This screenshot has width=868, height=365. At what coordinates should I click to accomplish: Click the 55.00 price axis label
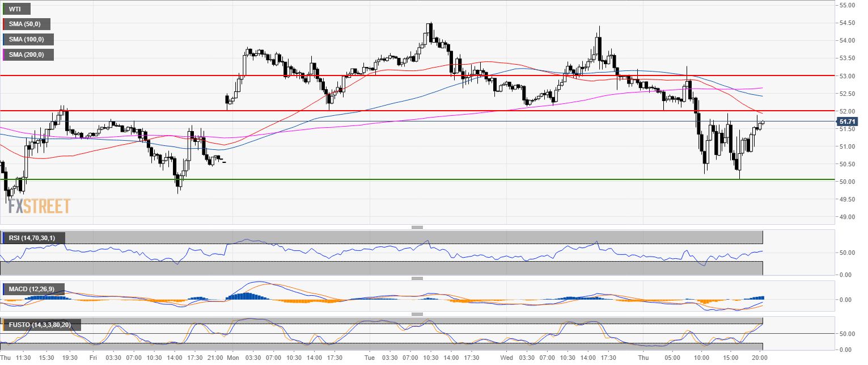pyautogui.click(x=847, y=5)
